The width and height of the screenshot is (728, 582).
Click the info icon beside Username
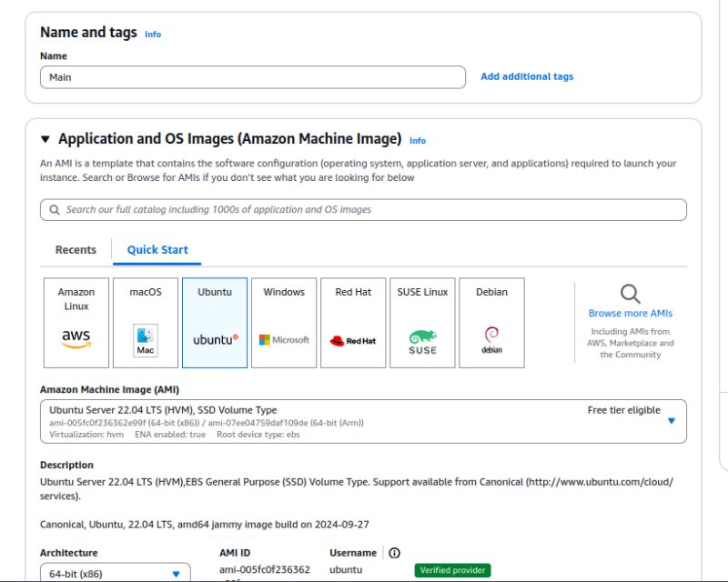click(394, 552)
